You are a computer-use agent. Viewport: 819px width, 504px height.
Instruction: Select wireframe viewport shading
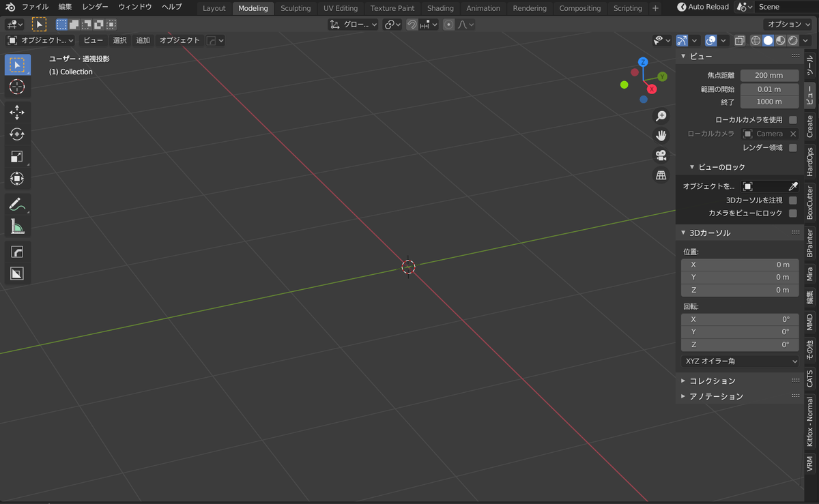[756, 41]
